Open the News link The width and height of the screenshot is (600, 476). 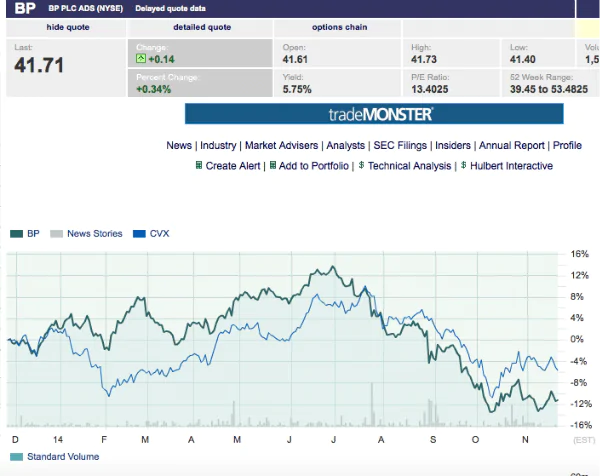pyautogui.click(x=179, y=145)
